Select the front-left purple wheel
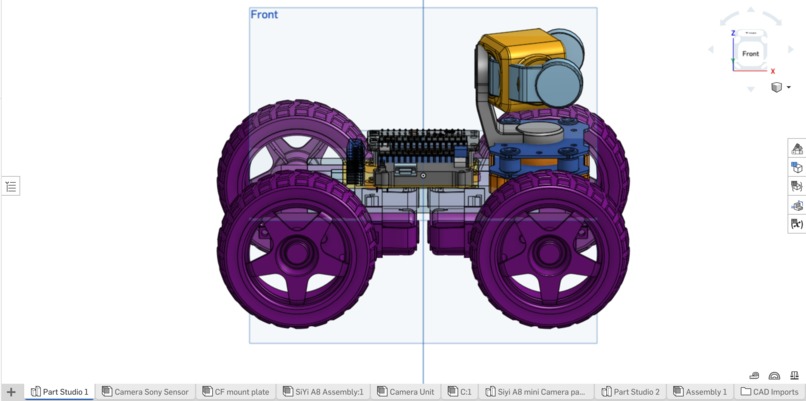The height and width of the screenshot is (401, 806). (297, 250)
